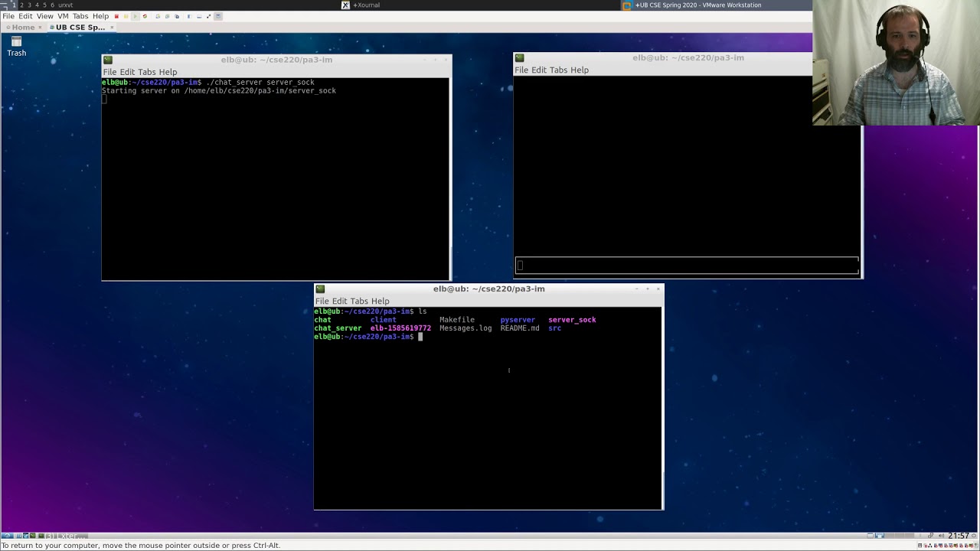Click the start menu icon in guest taskbar
This screenshot has width=980, height=551.
(7, 536)
